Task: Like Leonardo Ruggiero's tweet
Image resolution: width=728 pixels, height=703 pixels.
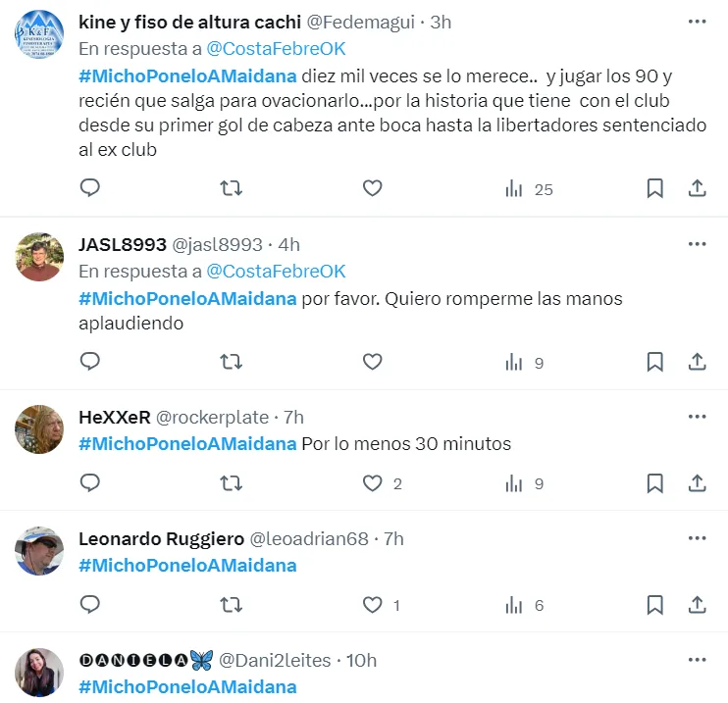Action: click(373, 605)
